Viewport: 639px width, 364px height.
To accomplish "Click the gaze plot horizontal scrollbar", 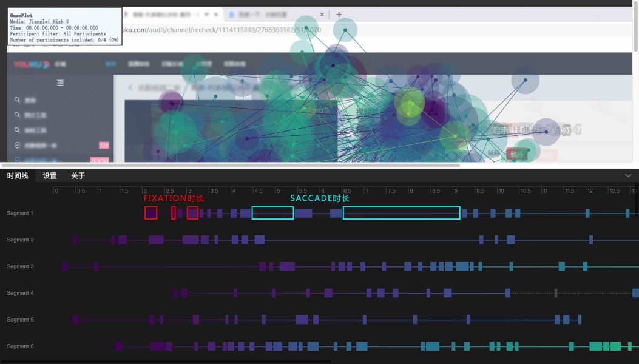I will point(231,166).
